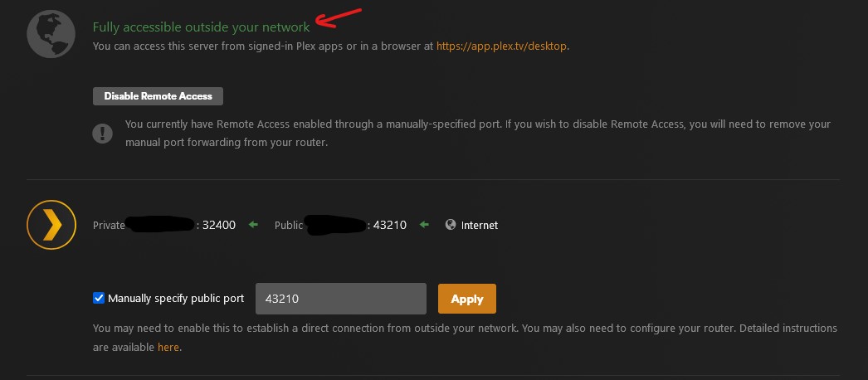Click the public port input field
The width and height of the screenshot is (868, 380).
[x=340, y=299]
